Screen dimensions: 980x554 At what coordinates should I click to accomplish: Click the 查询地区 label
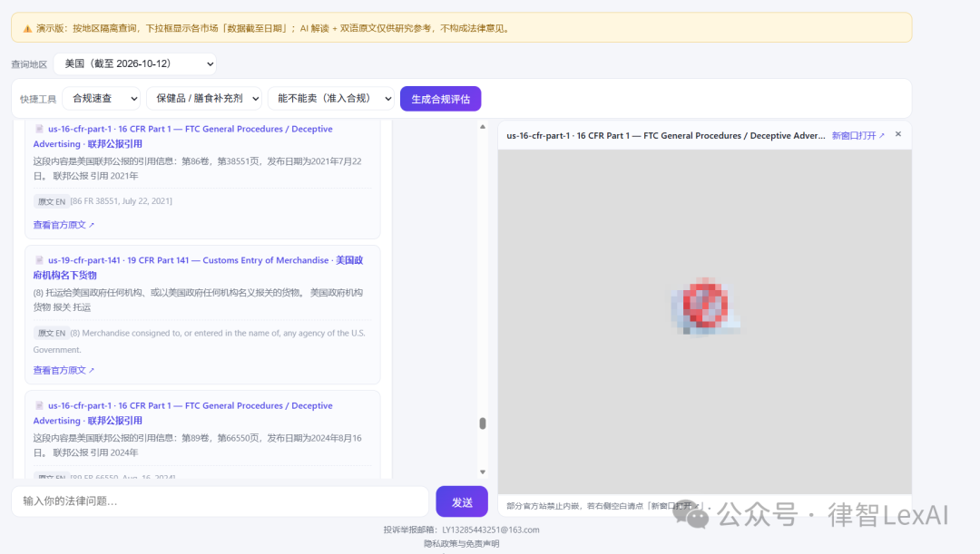[x=29, y=64]
